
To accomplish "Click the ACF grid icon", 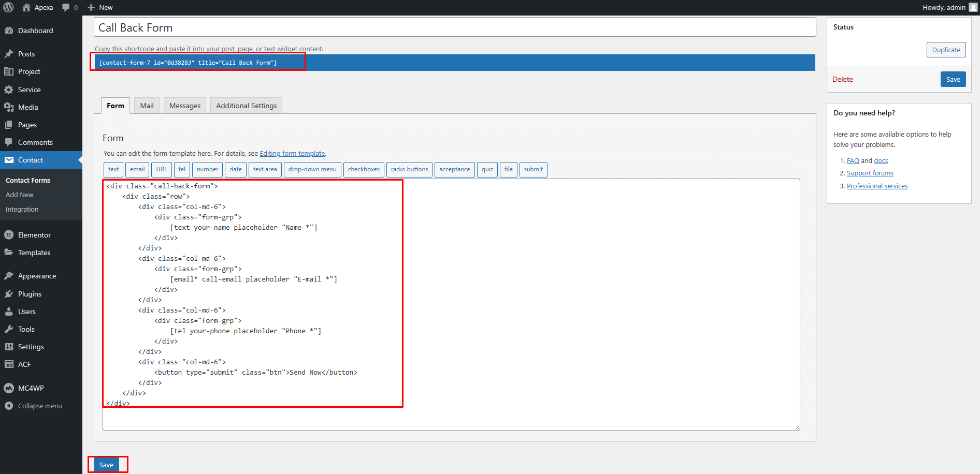I will [x=9, y=364].
